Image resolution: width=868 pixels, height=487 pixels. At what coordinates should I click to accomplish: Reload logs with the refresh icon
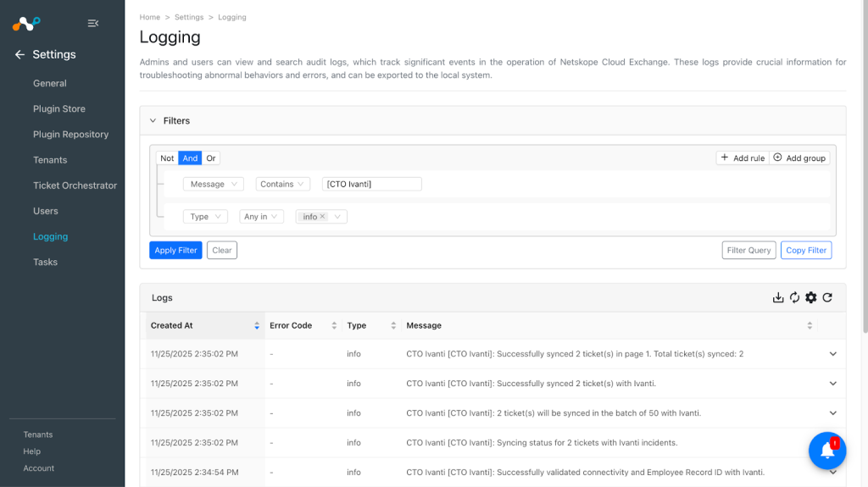coord(827,298)
